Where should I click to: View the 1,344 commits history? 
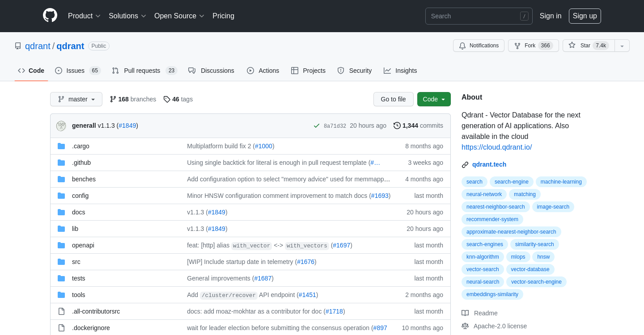click(x=418, y=126)
